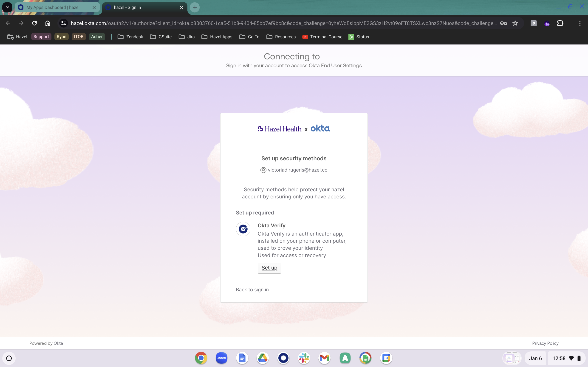Screen dimensions: 588x367
Task: Launch Zoom from the shelf
Action: coord(221,358)
